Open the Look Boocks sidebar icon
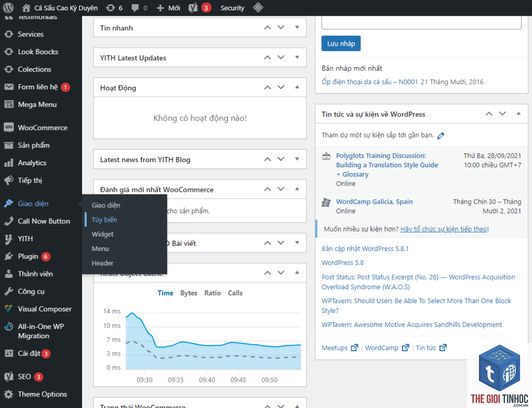 (x=9, y=52)
